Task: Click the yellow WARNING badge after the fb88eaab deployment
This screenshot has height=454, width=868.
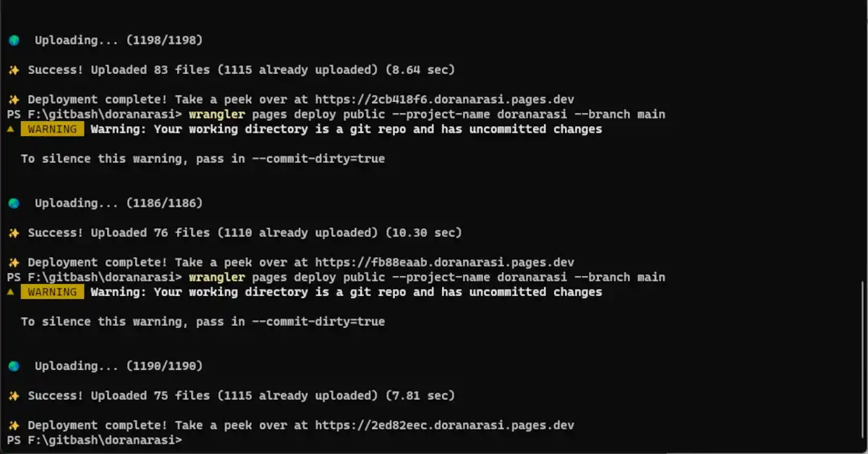Action: (x=52, y=293)
